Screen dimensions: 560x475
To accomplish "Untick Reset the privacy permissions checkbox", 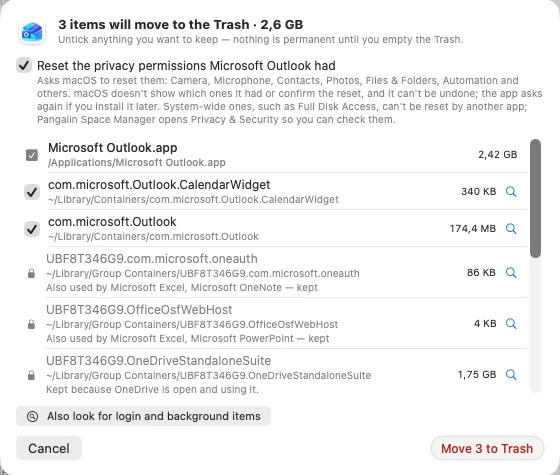I will point(24,65).
